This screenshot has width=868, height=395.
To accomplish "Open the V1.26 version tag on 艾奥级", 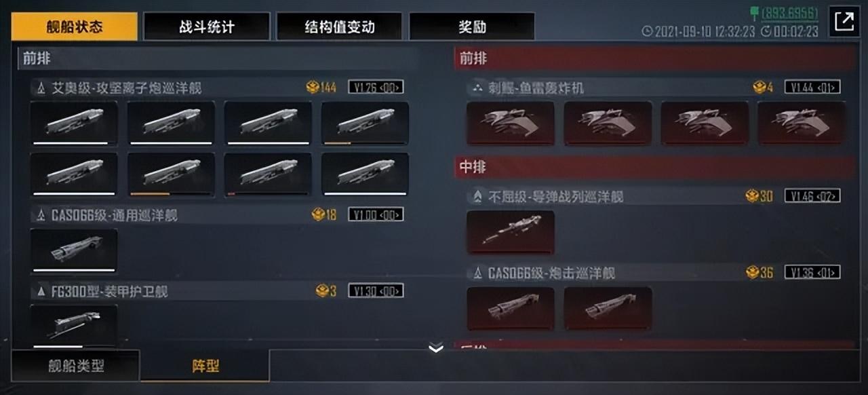I will 376,87.
